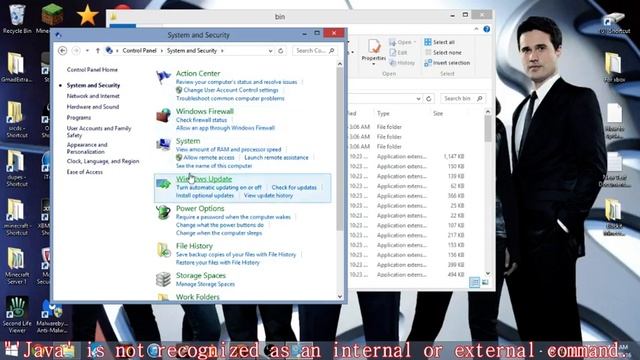Open the Windows Firewall icon

163,115
